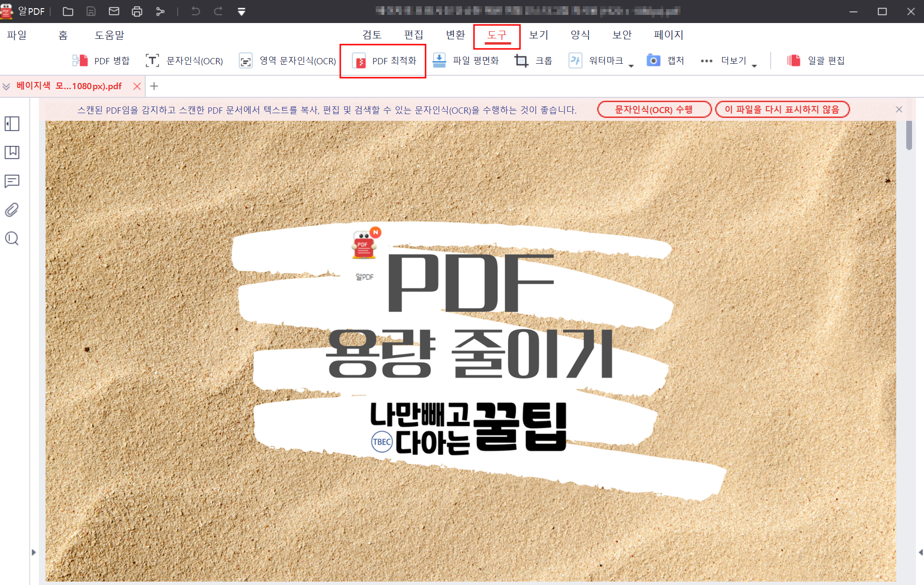Image resolution: width=924 pixels, height=585 pixels.
Task: Toggle the thumbnail panel in the left sidebar
Action: point(12,124)
